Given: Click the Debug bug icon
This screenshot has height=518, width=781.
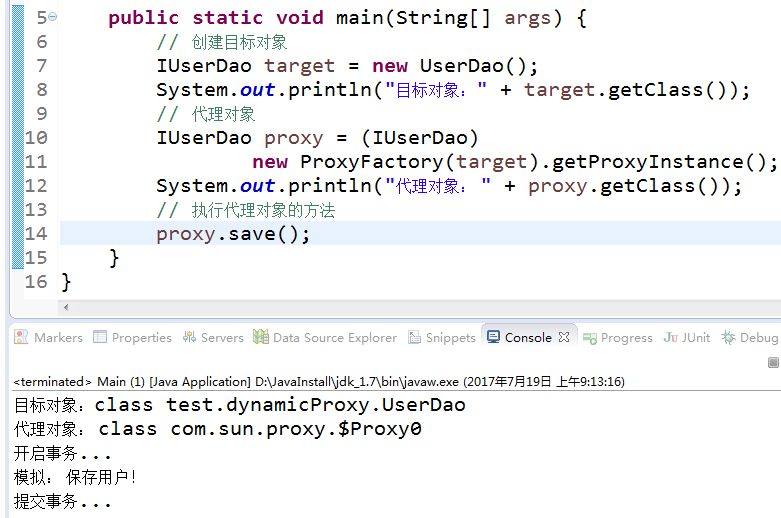Looking at the screenshot, I should click(x=728, y=337).
